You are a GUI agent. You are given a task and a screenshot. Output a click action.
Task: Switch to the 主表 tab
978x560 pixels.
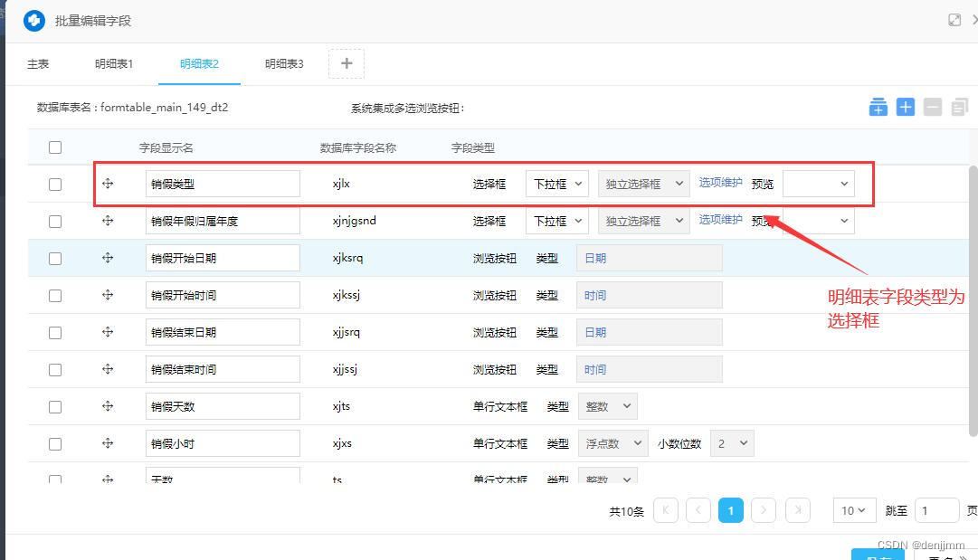[x=37, y=63]
